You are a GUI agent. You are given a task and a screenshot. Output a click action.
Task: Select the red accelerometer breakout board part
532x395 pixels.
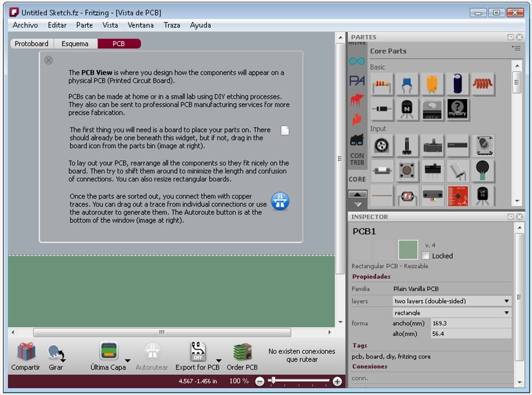457,195
